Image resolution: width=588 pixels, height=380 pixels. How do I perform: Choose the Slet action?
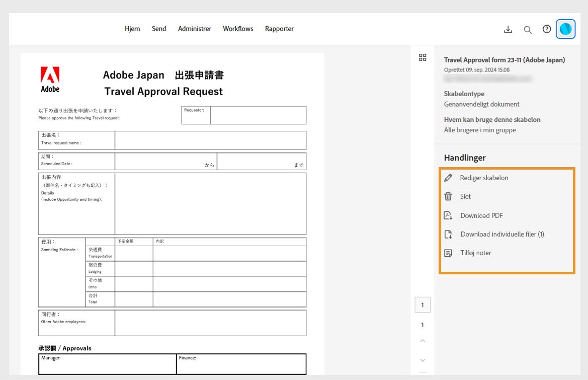coord(465,196)
